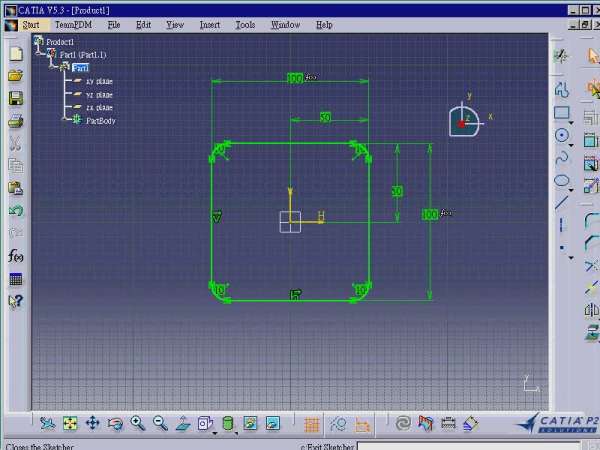Expand the Point tool flyout arrow
Viewport: 600px width, 450px height.
571,258
